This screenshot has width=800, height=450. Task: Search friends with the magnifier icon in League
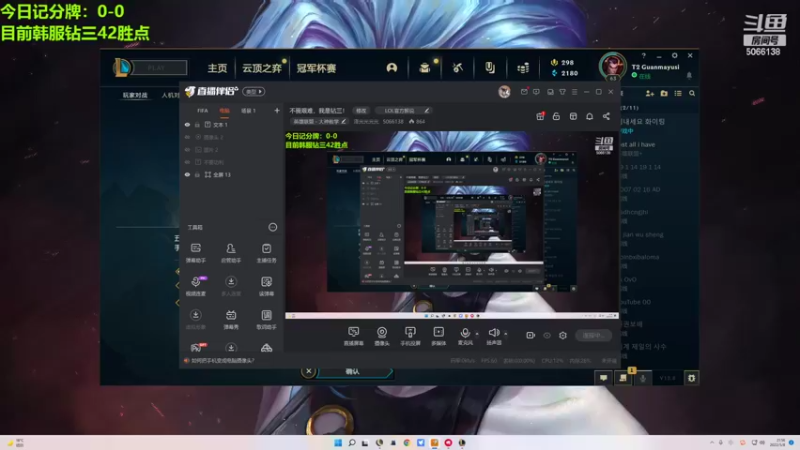coord(692,93)
